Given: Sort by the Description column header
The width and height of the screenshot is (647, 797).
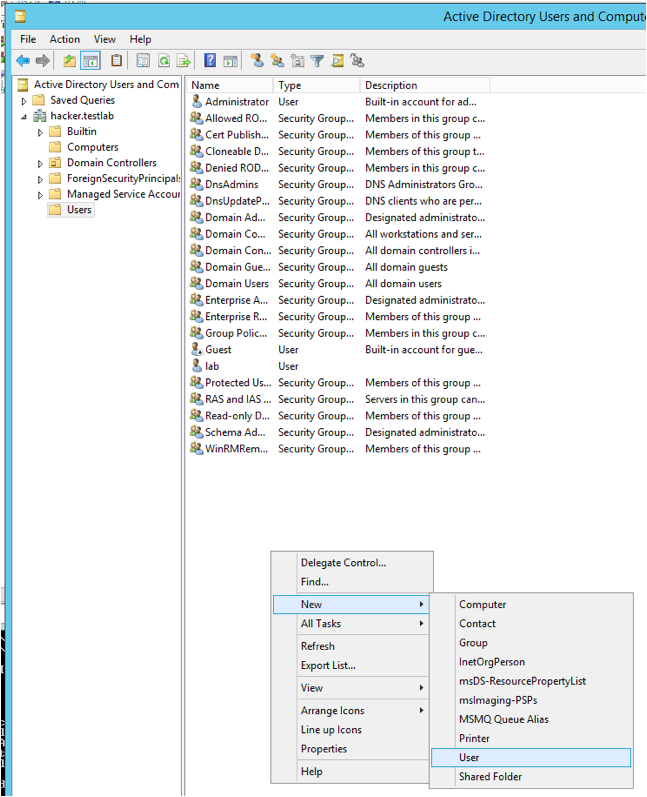Looking at the screenshot, I should point(425,85).
